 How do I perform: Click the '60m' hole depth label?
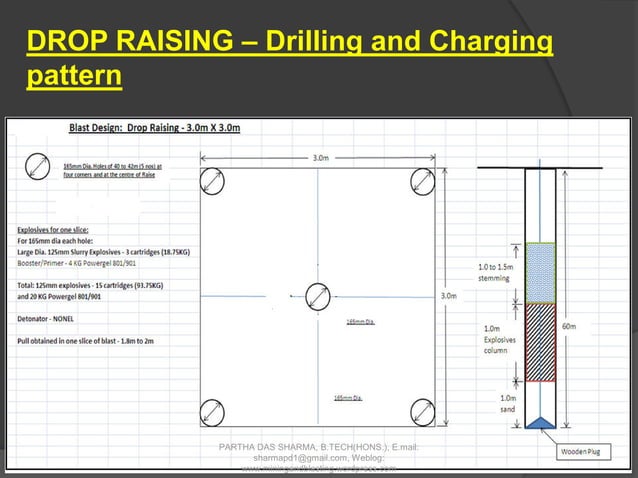pos(569,326)
